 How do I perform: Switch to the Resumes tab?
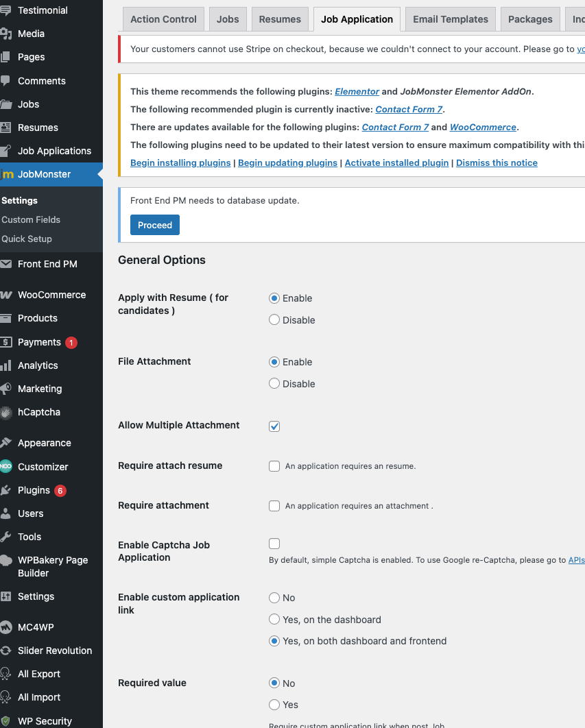[x=280, y=19]
